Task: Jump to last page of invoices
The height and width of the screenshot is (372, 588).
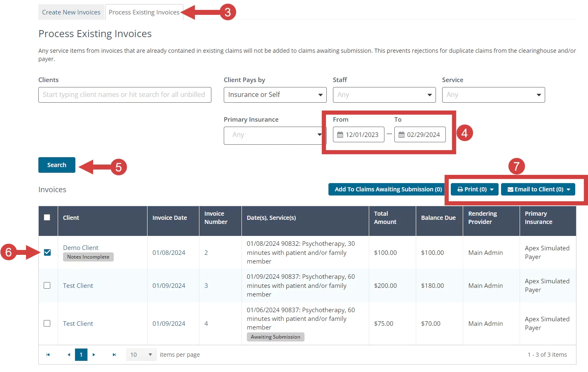Action: click(114, 355)
